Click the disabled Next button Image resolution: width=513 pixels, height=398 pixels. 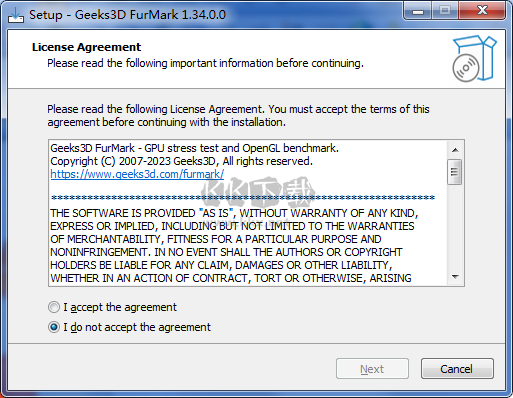[x=372, y=369]
